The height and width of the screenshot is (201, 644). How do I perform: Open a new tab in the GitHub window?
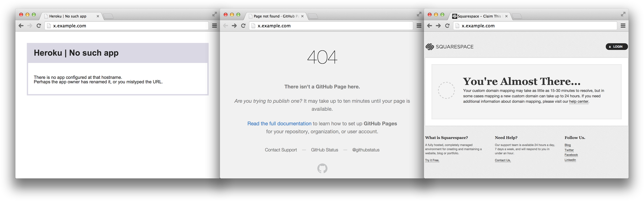coord(313,16)
